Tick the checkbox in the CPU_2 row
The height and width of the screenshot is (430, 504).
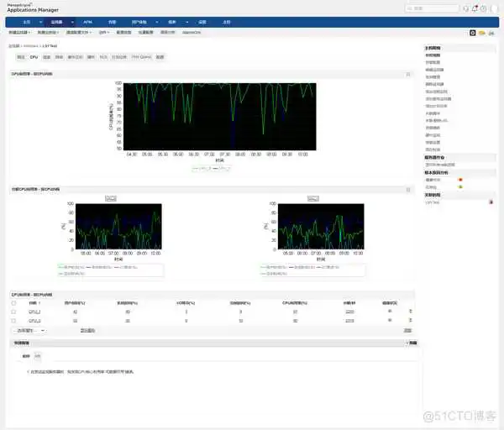pos(13,321)
